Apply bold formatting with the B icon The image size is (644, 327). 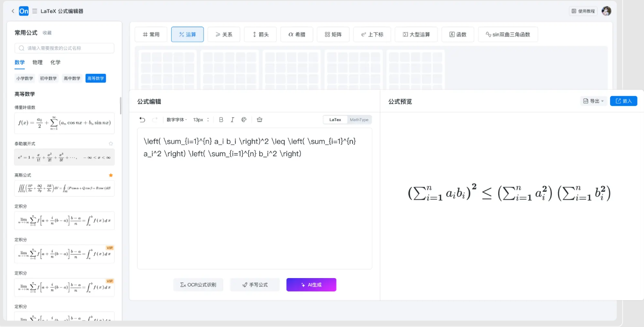pyautogui.click(x=221, y=120)
